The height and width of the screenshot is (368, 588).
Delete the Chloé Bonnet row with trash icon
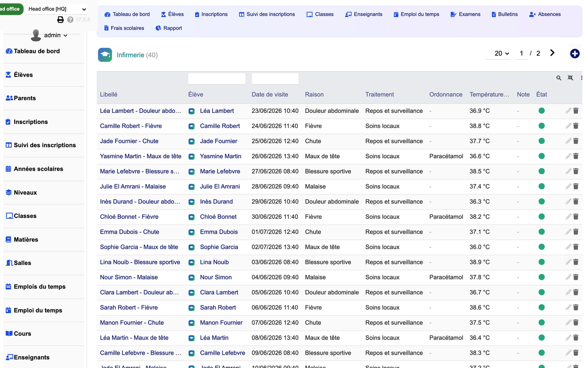tap(576, 217)
